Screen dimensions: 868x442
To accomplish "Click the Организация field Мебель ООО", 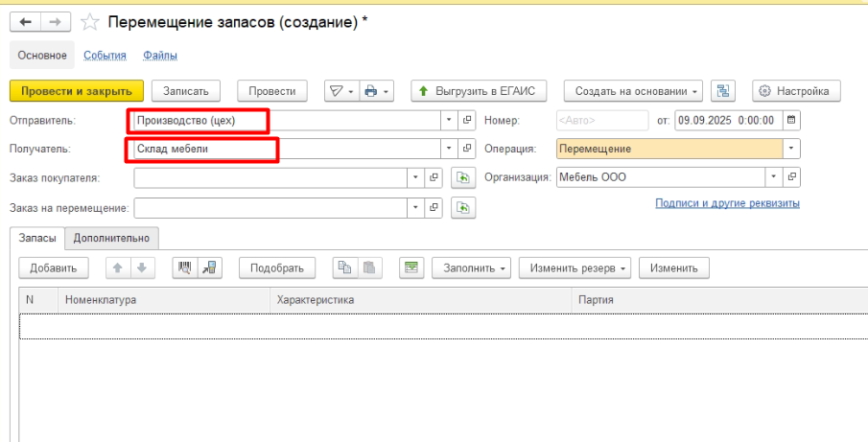I will click(x=662, y=177).
